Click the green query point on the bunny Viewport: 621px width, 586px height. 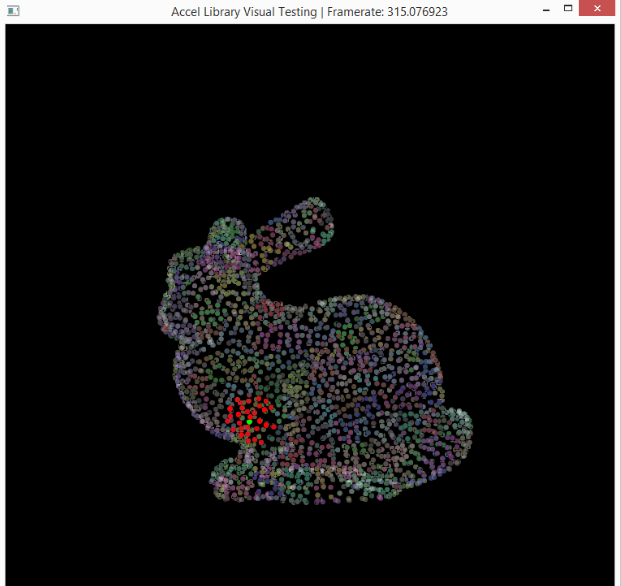click(249, 422)
